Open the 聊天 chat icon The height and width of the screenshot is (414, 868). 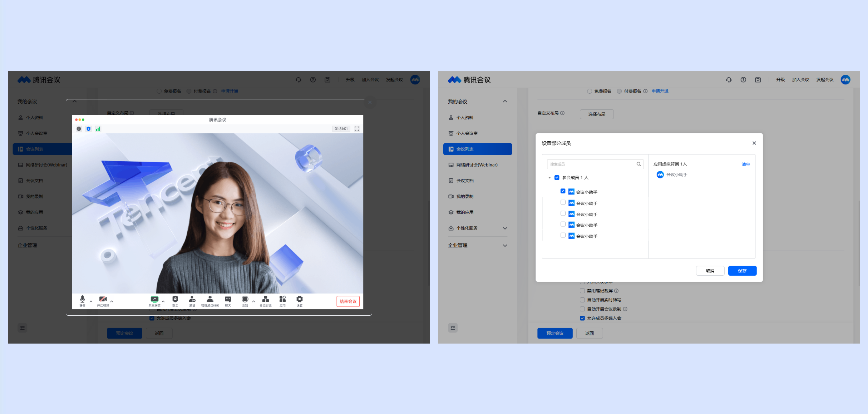pos(228,301)
